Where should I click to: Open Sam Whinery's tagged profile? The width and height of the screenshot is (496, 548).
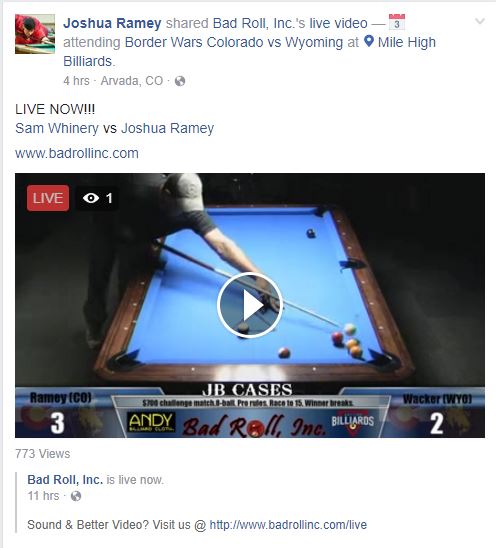click(57, 128)
